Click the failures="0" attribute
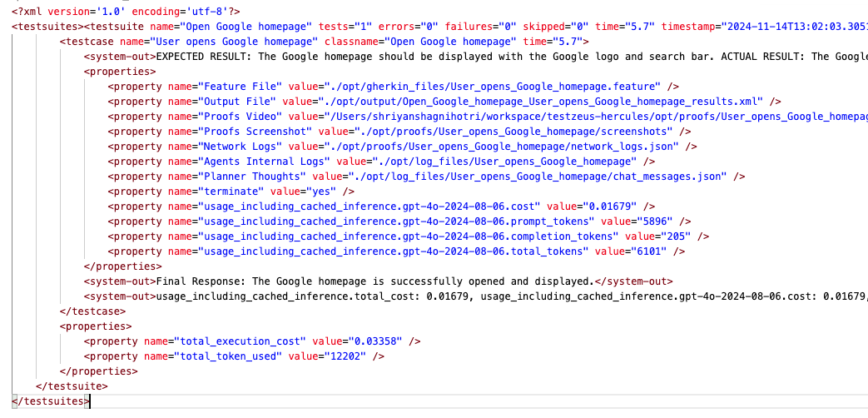The height and width of the screenshot is (418, 868). 480,26
